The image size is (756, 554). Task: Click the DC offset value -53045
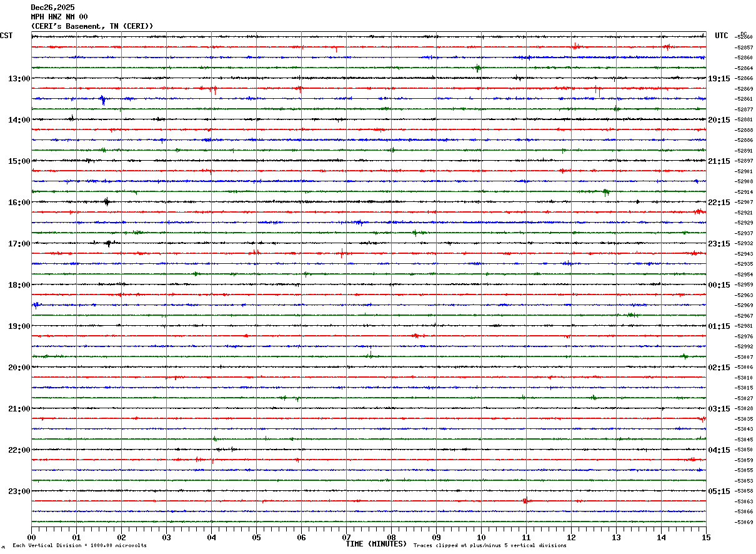click(x=744, y=440)
